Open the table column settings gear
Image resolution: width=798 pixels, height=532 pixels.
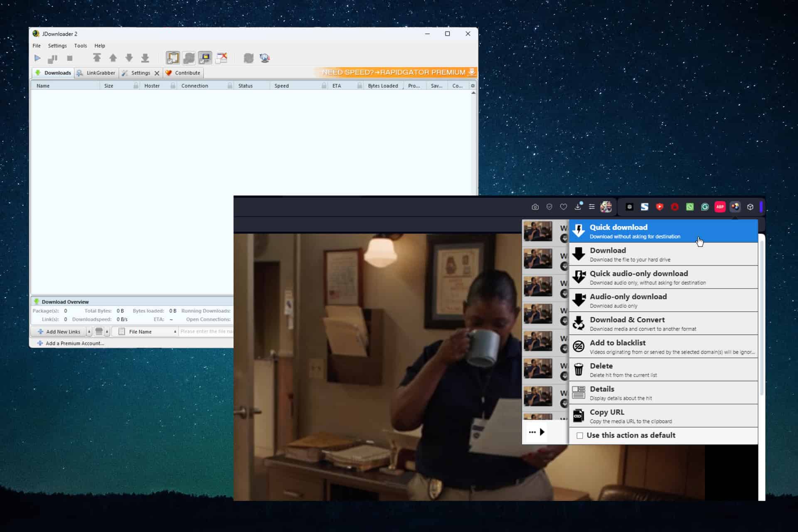coord(473,86)
